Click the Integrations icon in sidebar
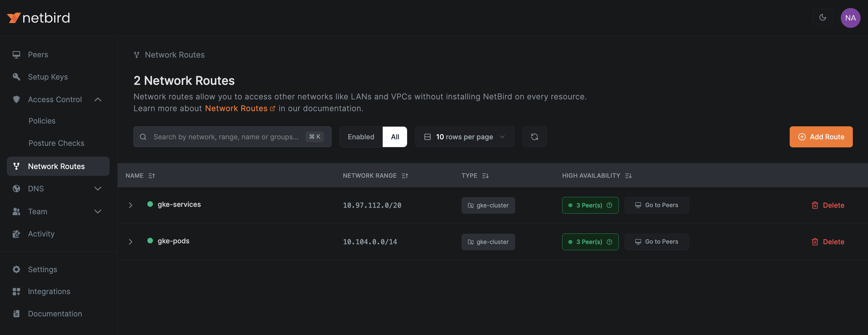Image resolution: width=868 pixels, height=335 pixels. tap(16, 291)
